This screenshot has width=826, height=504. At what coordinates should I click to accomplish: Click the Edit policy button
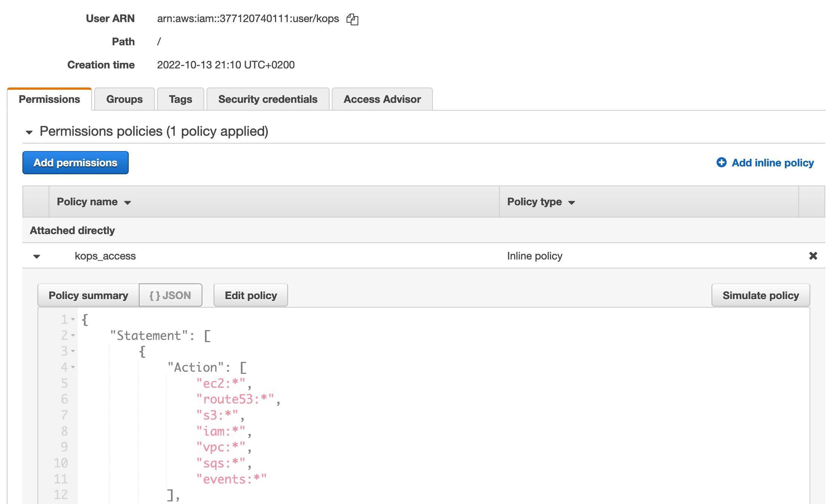click(251, 295)
